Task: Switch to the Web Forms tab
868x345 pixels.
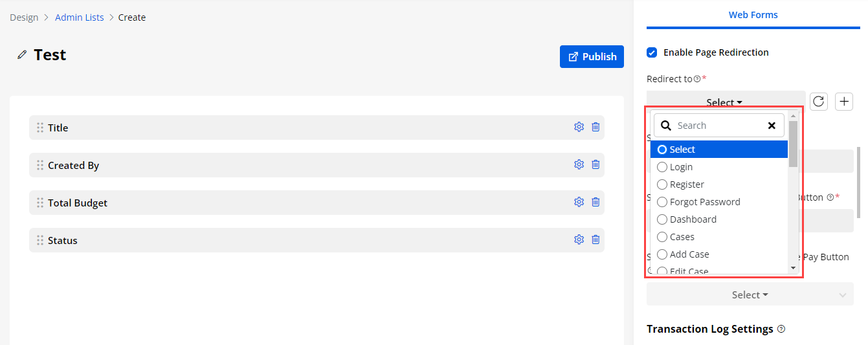Action: [x=753, y=15]
